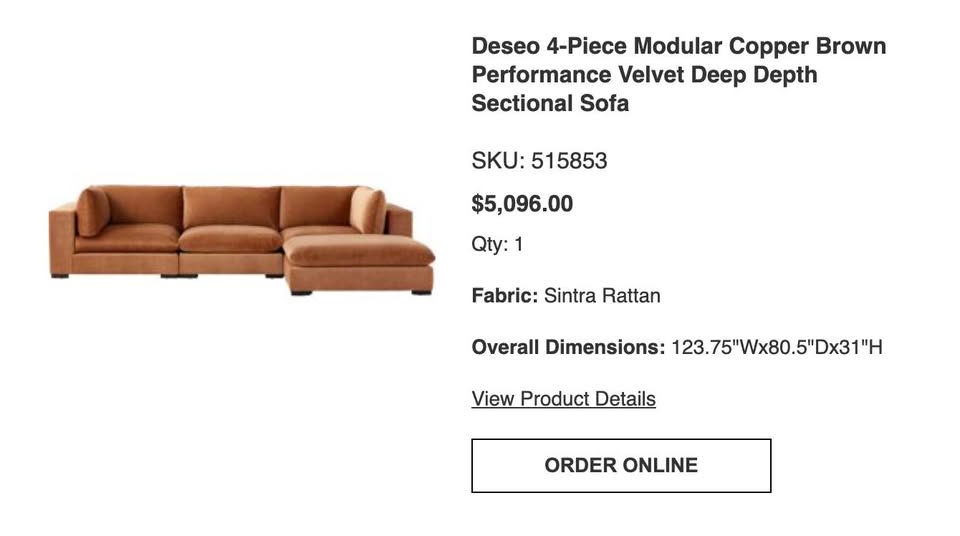Image resolution: width=960 pixels, height=536 pixels.
Task: Click the left throw pillow on sofa
Action: pos(93,210)
